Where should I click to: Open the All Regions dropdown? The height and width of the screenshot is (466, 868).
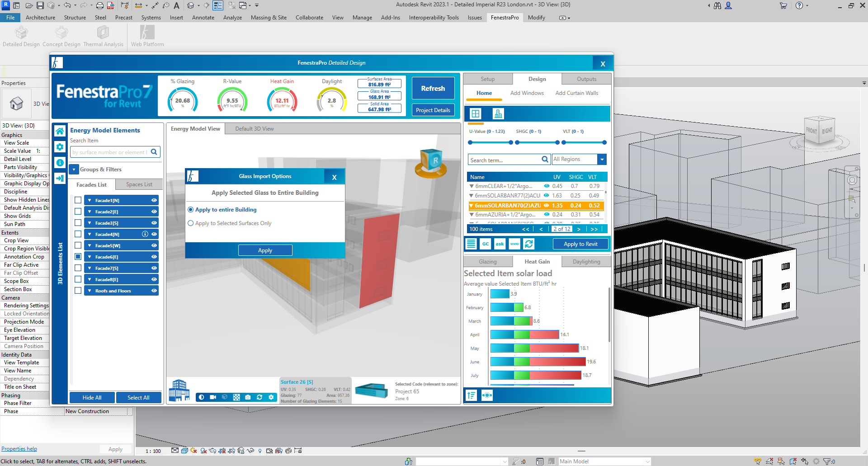(x=602, y=160)
